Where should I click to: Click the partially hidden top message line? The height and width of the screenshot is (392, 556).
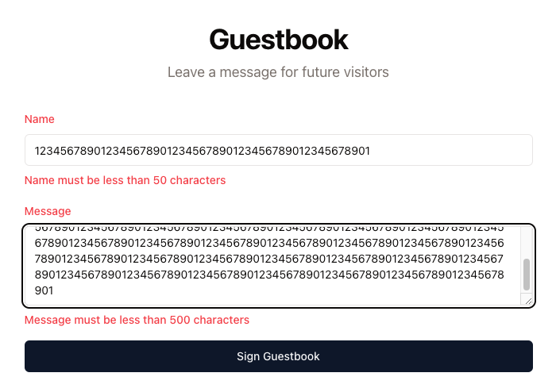click(x=269, y=229)
